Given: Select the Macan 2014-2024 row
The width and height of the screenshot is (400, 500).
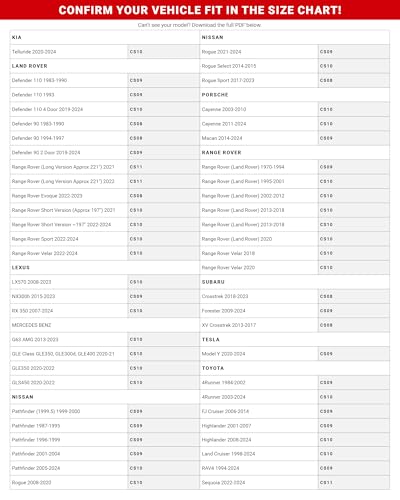Looking at the screenshot, I should click(295, 138).
